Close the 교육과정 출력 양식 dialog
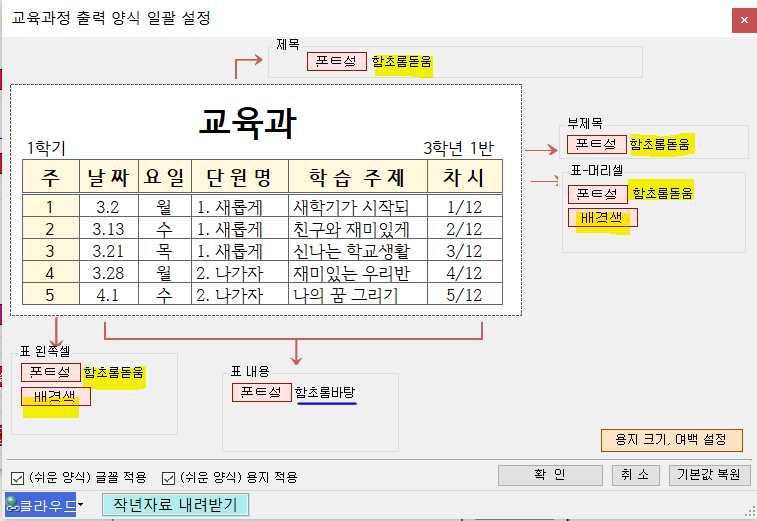The image size is (757, 521). [744, 20]
